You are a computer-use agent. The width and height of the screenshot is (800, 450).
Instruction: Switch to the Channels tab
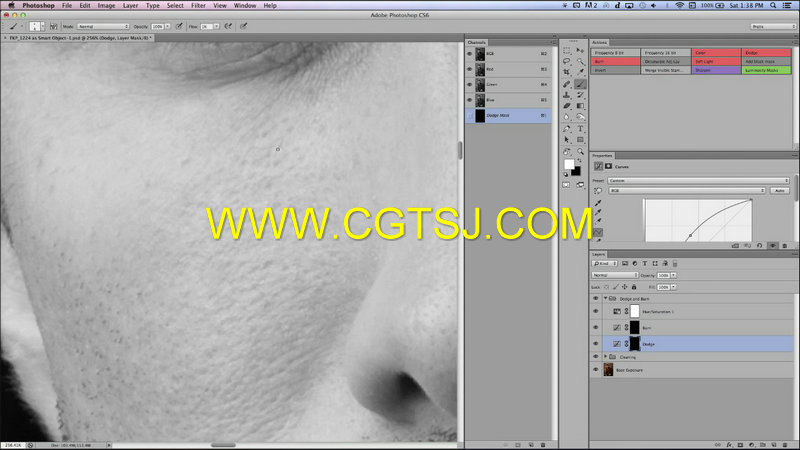[x=477, y=42]
